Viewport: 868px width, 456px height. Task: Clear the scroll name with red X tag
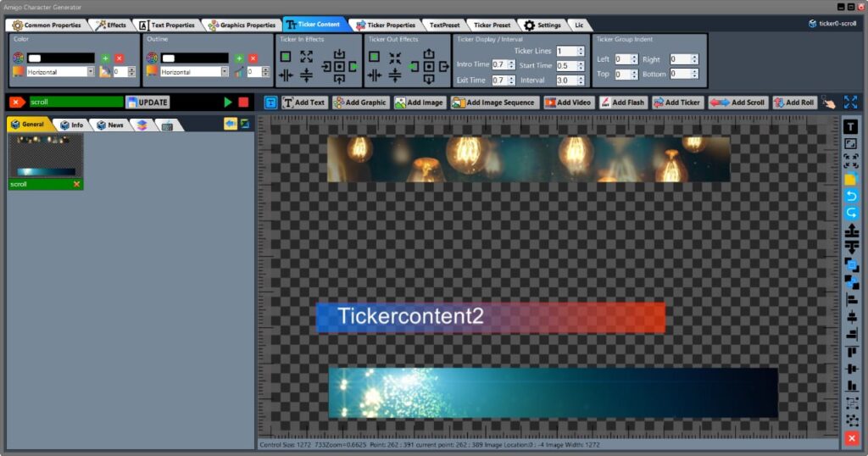pyautogui.click(x=17, y=102)
